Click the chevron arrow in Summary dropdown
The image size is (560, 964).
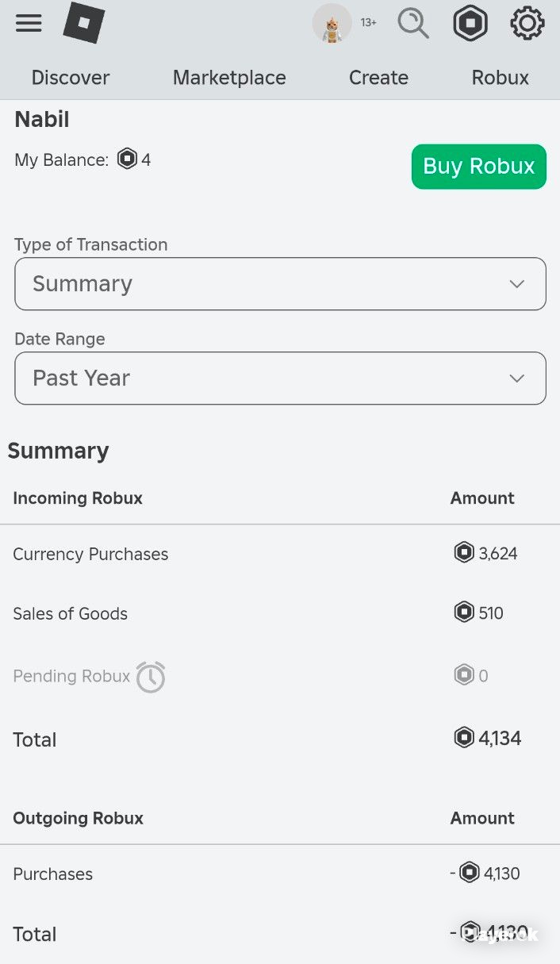point(517,284)
